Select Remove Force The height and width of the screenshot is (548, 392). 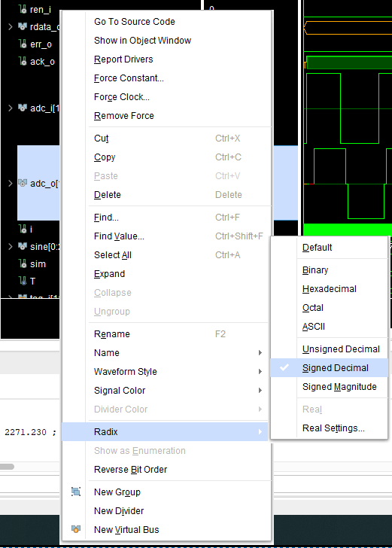[x=166, y=116]
